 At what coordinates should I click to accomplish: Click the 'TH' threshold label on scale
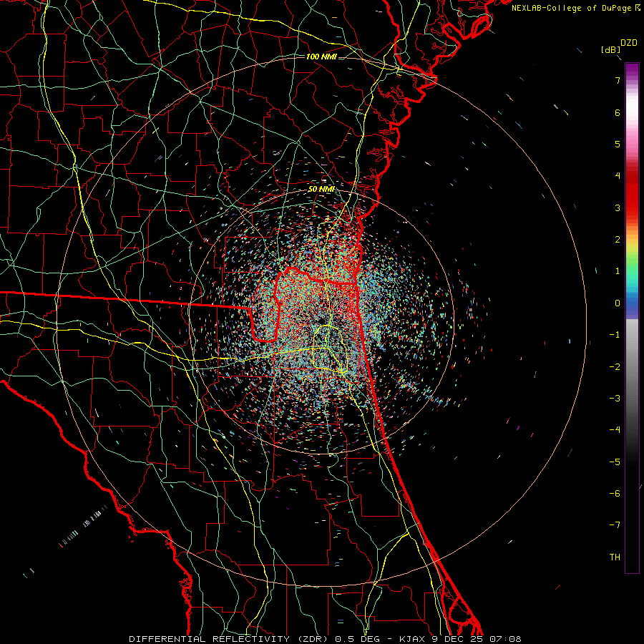click(615, 557)
